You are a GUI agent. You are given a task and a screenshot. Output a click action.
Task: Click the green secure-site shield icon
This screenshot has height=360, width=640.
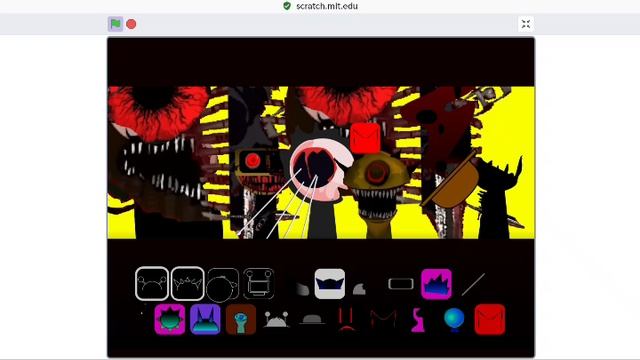point(287,6)
